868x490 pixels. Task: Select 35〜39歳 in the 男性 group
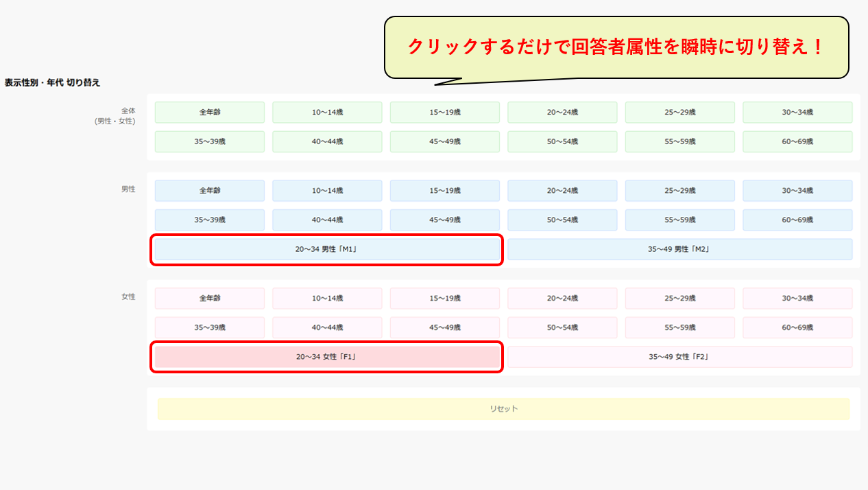pos(209,220)
